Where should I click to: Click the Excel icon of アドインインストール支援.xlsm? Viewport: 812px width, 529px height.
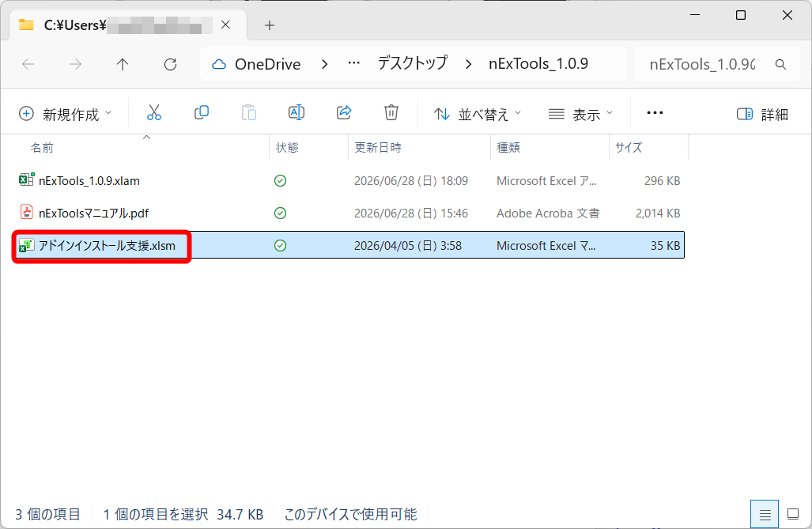tap(26, 245)
